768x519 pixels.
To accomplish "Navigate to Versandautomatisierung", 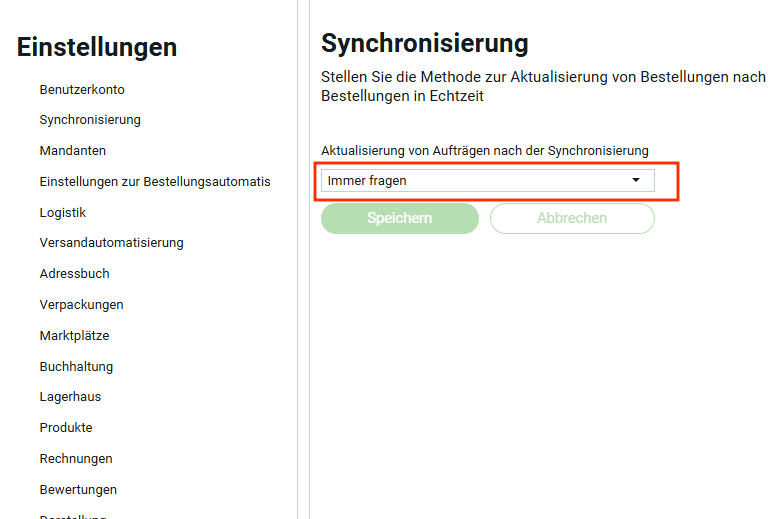I will point(111,243).
